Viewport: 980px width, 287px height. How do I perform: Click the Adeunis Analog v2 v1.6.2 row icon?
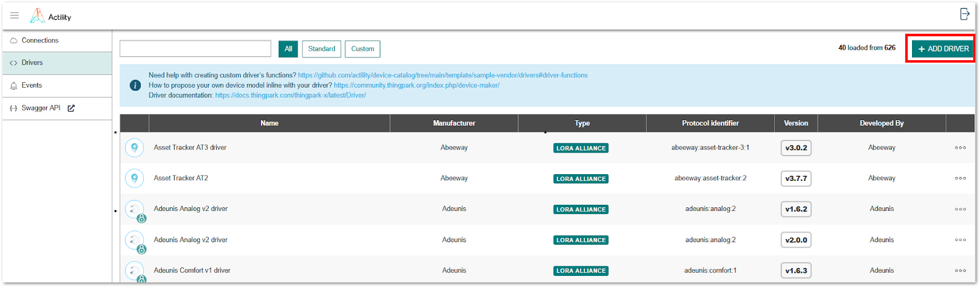(x=135, y=210)
